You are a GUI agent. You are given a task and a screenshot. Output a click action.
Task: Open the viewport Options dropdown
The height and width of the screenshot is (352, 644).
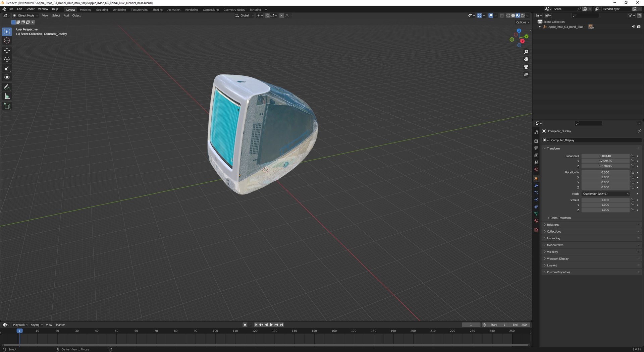tap(523, 22)
